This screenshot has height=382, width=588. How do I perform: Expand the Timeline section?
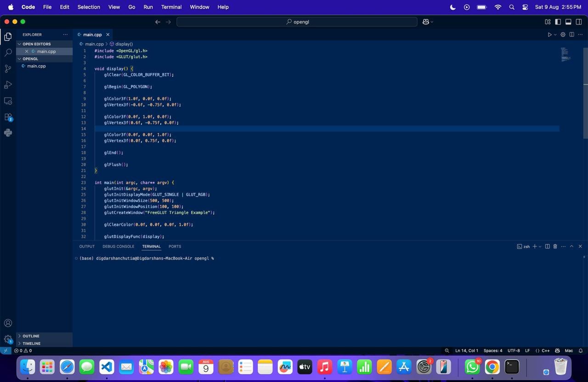pyautogui.click(x=31, y=343)
